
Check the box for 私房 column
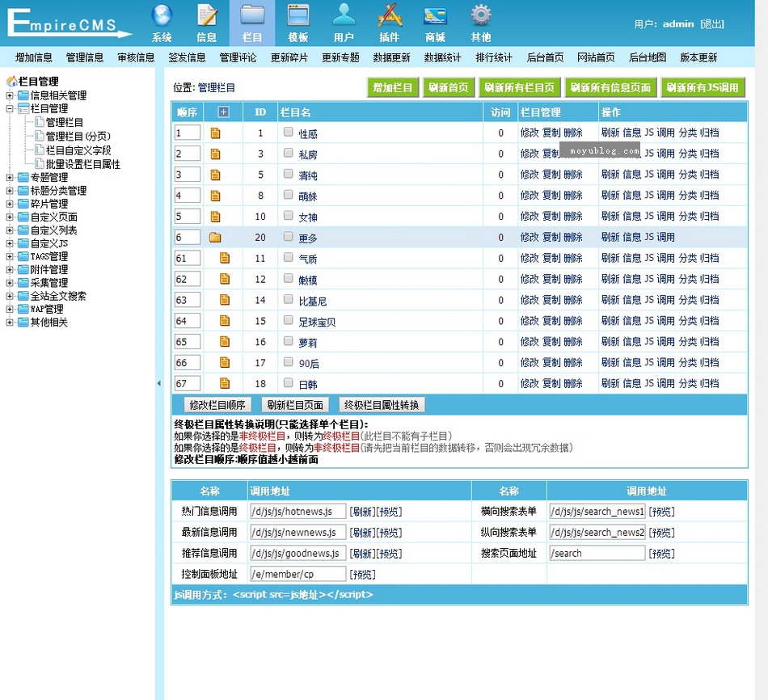coord(288,153)
